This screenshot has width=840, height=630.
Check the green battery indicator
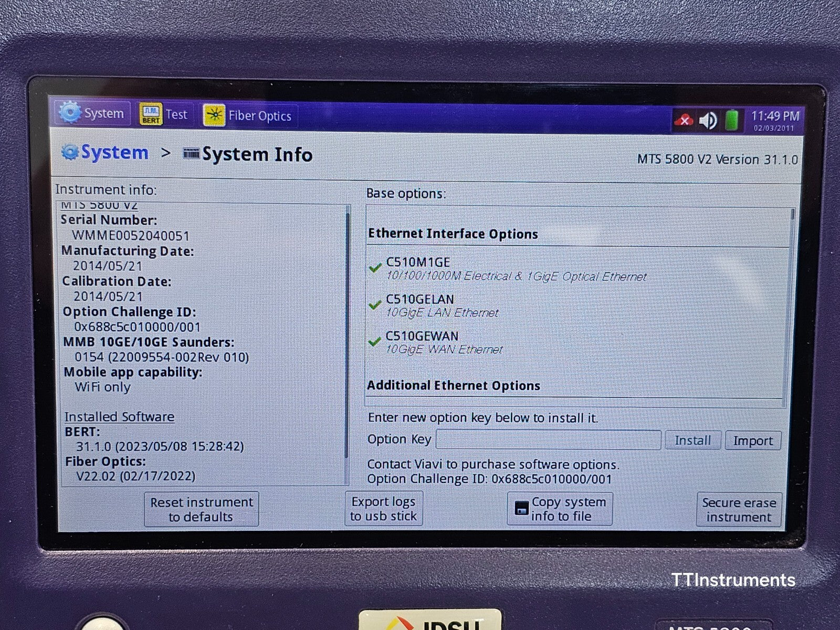click(x=732, y=120)
